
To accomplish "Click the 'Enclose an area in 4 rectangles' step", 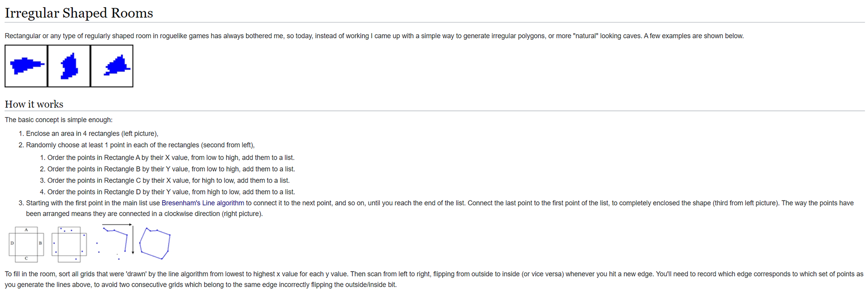I will coord(92,134).
